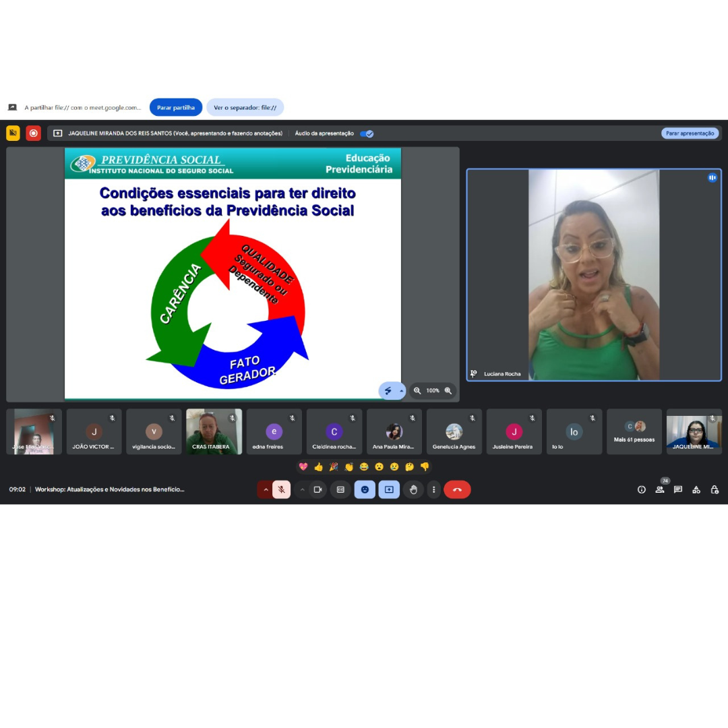Zoom in on the presentation
Viewport: 728px width, 728px height.
[448, 390]
